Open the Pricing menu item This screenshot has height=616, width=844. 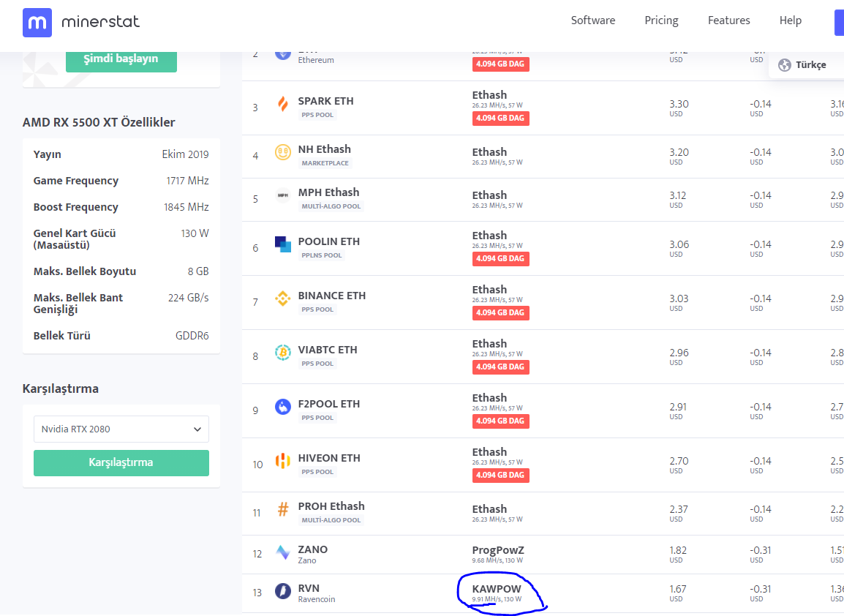pos(661,20)
